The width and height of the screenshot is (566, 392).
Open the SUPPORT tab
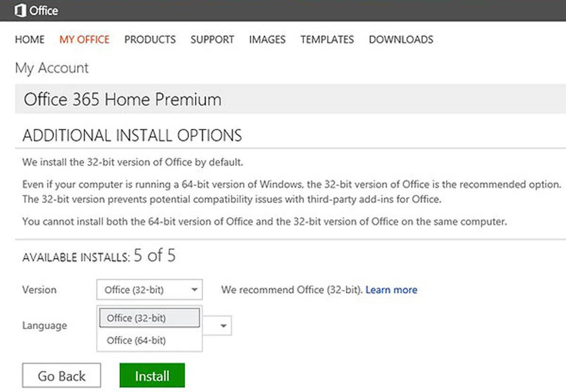(x=212, y=40)
